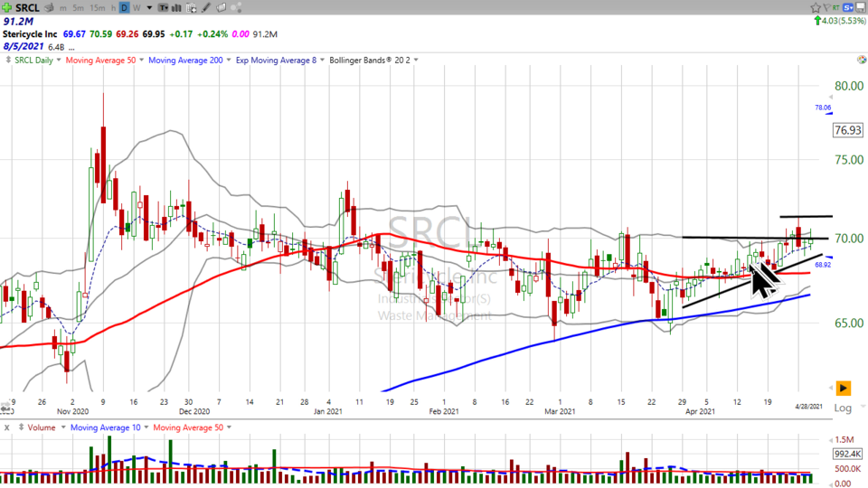Click the window layout icon at top right

pyautogui.click(x=862, y=7)
